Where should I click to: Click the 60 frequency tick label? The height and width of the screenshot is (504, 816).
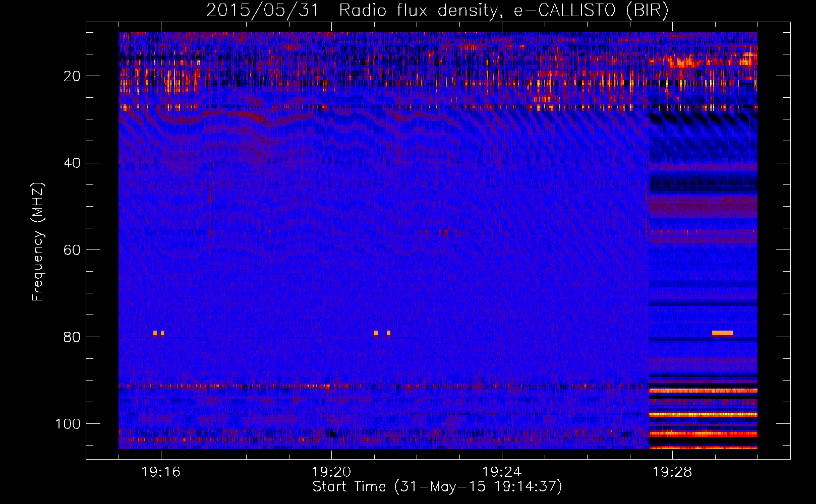tap(72, 250)
